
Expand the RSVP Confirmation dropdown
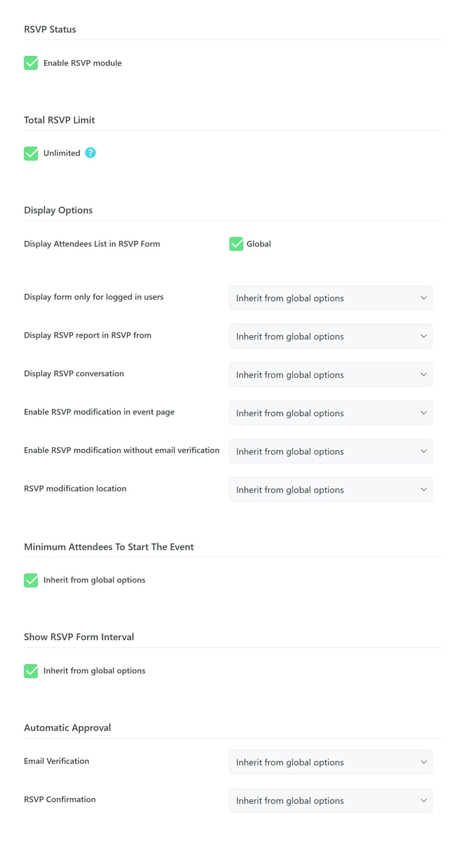pyautogui.click(x=330, y=800)
